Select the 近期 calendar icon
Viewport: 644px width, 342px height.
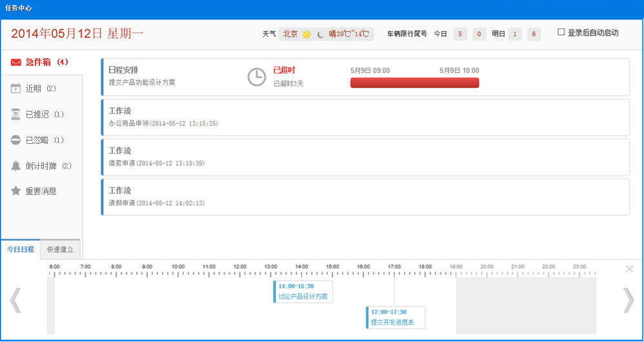point(16,88)
